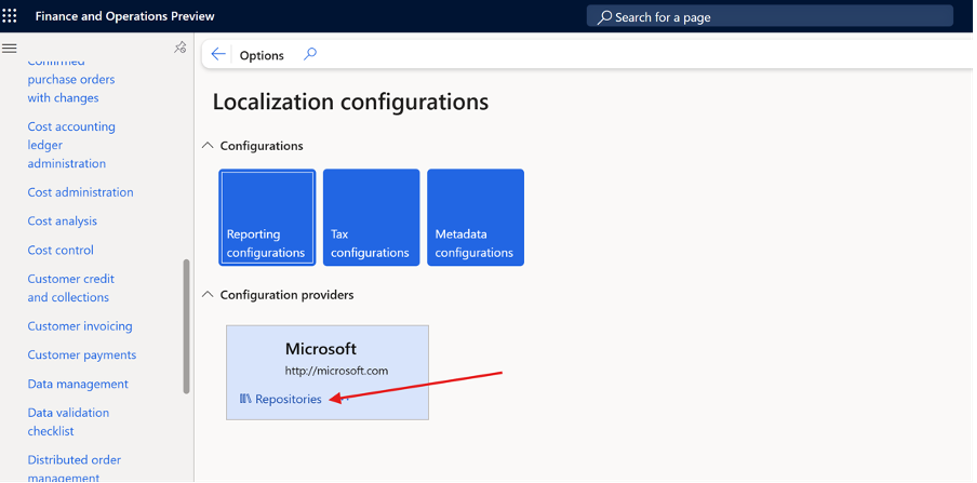977x483 pixels.
Task: Select the Microsoft provider name
Action: [x=321, y=348]
